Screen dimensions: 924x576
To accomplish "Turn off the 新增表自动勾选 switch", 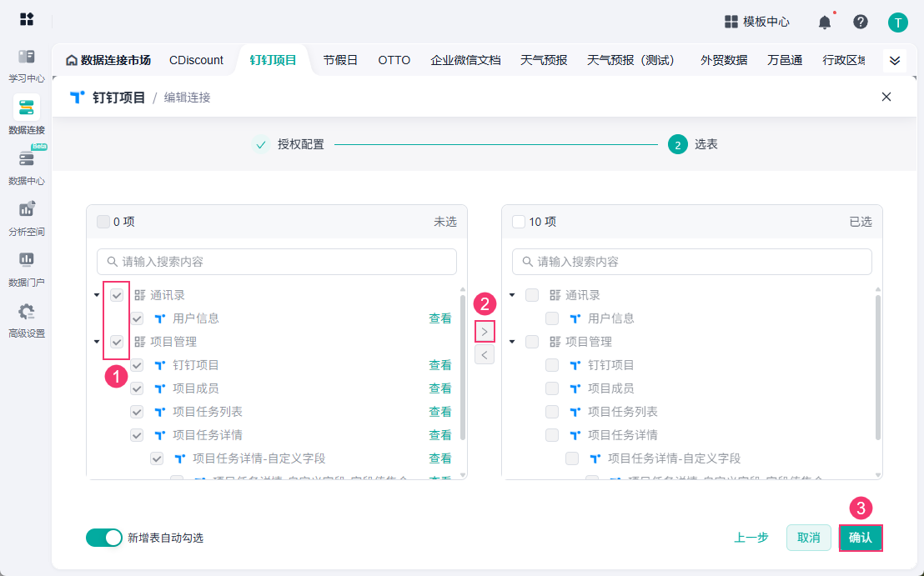I will pyautogui.click(x=104, y=538).
